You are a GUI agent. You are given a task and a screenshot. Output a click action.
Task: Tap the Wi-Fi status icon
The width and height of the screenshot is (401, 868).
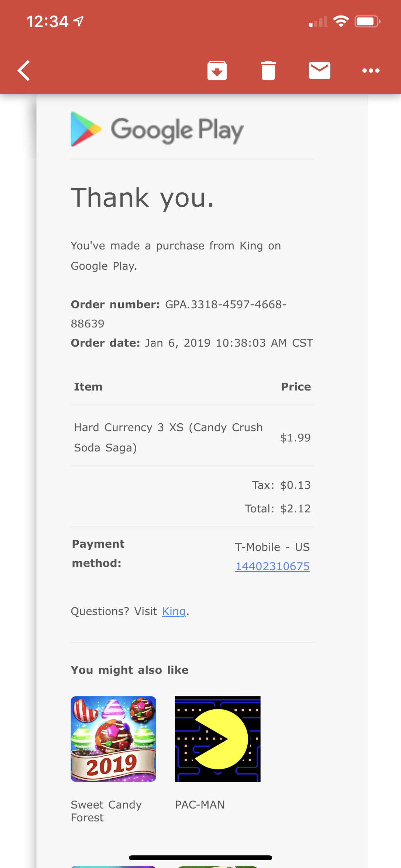pos(341,21)
